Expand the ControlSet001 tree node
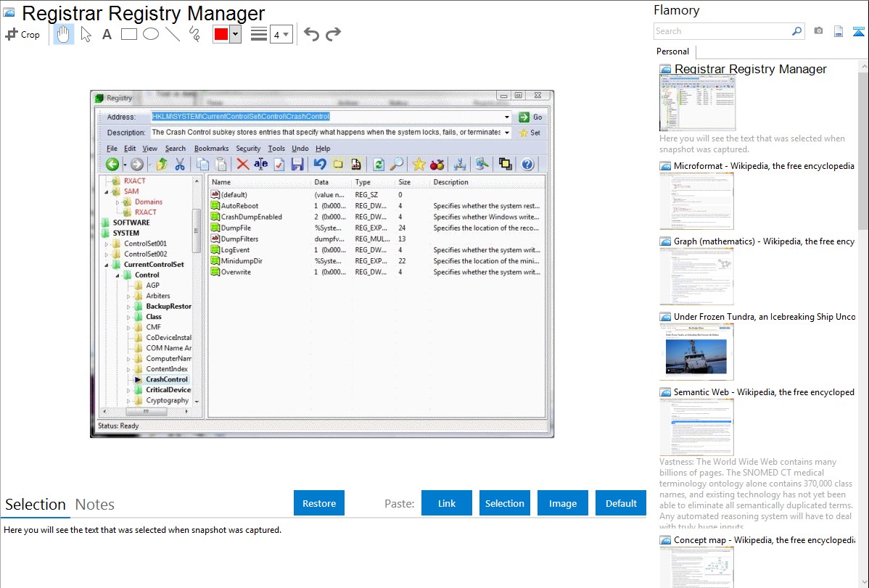This screenshot has height=588, width=869. click(107, 244)
